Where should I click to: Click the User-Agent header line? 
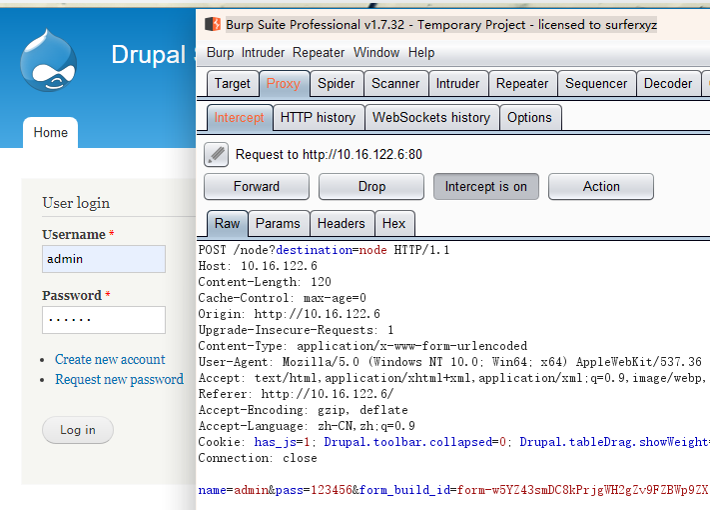(450, 362)
